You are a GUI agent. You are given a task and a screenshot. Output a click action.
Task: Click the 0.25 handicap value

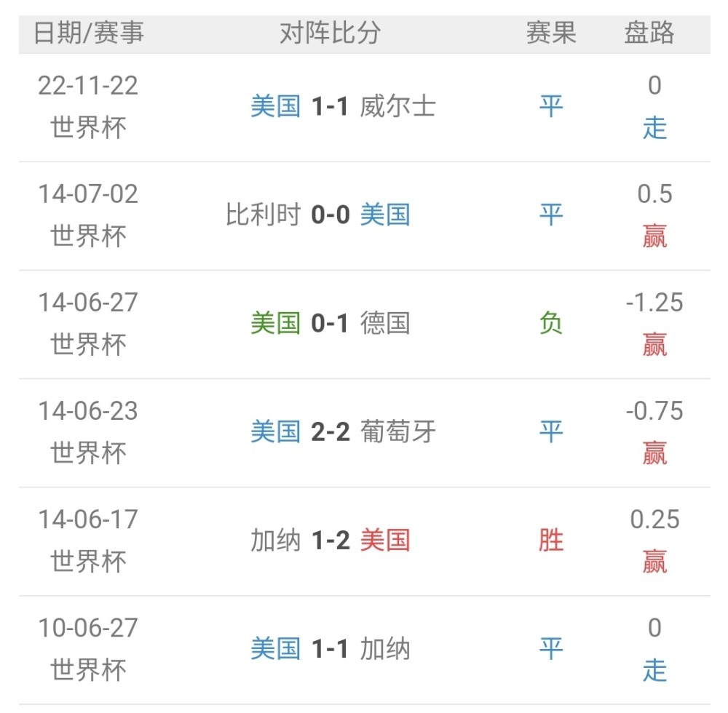pos(654,519)
